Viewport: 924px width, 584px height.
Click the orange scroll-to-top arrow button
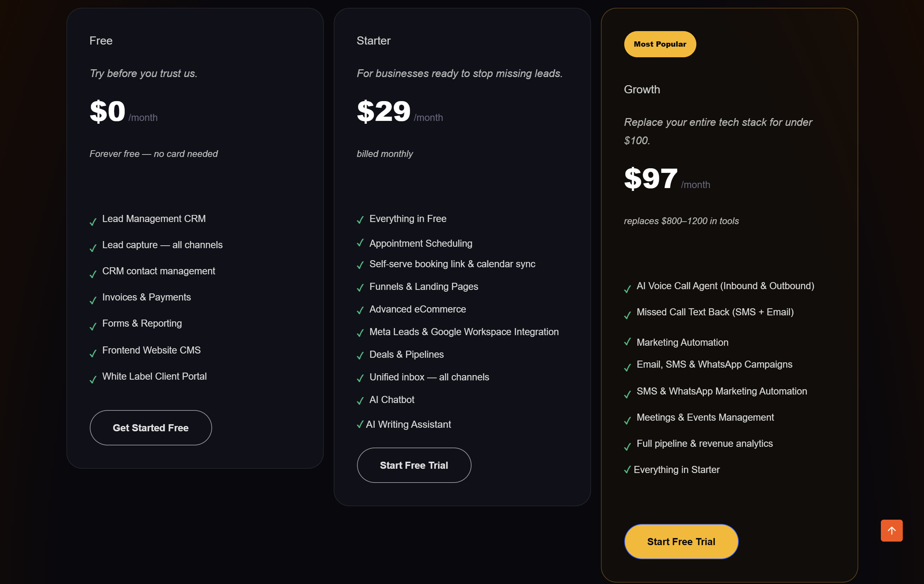pyautogui.click(x=891, y=530)
